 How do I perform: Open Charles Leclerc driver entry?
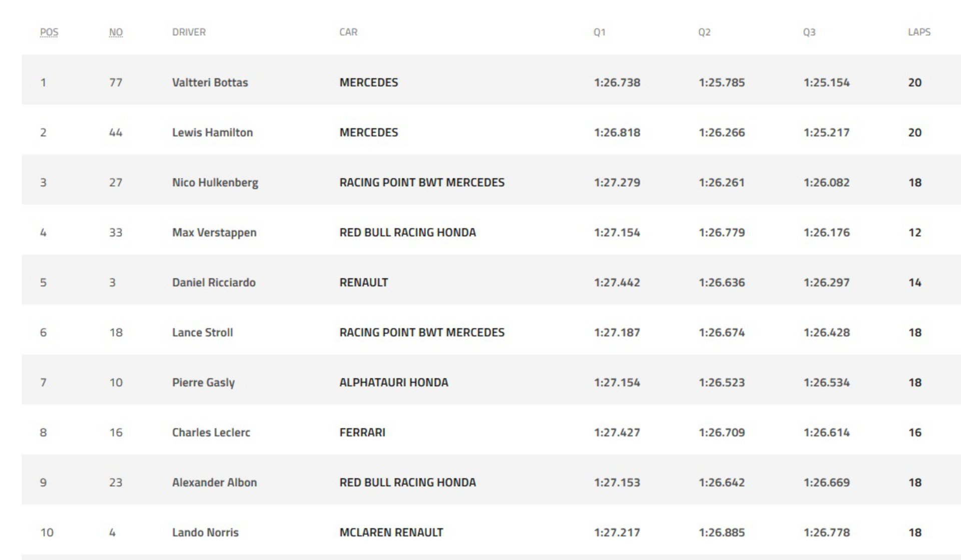click(211, 433)
